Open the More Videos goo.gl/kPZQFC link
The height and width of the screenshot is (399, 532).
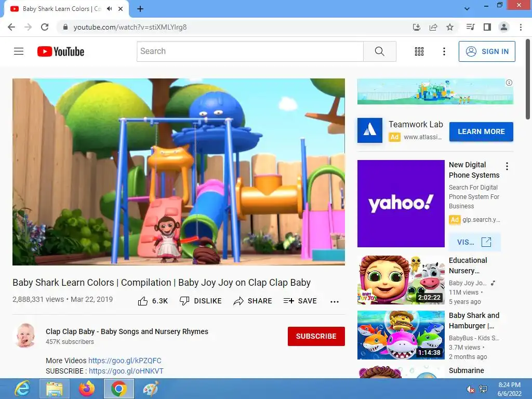click(125, 361)
